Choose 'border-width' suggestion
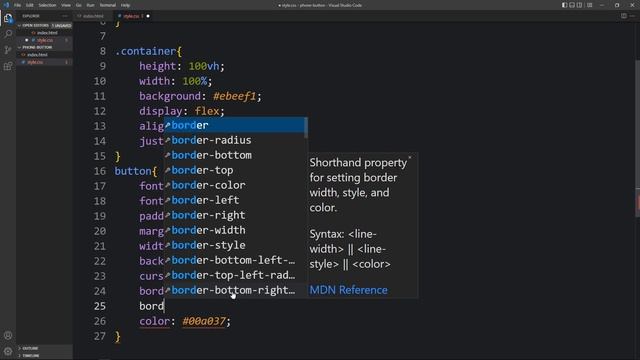This screenshot has width=640, height=360. (x=234, y=230)
